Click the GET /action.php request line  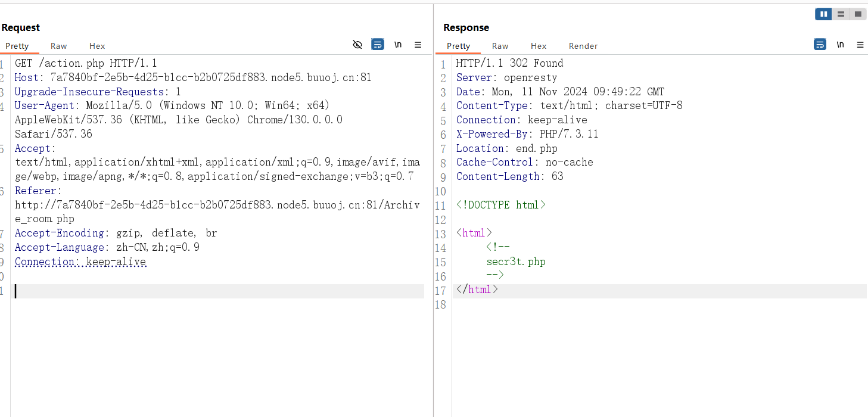coord(86,63)
